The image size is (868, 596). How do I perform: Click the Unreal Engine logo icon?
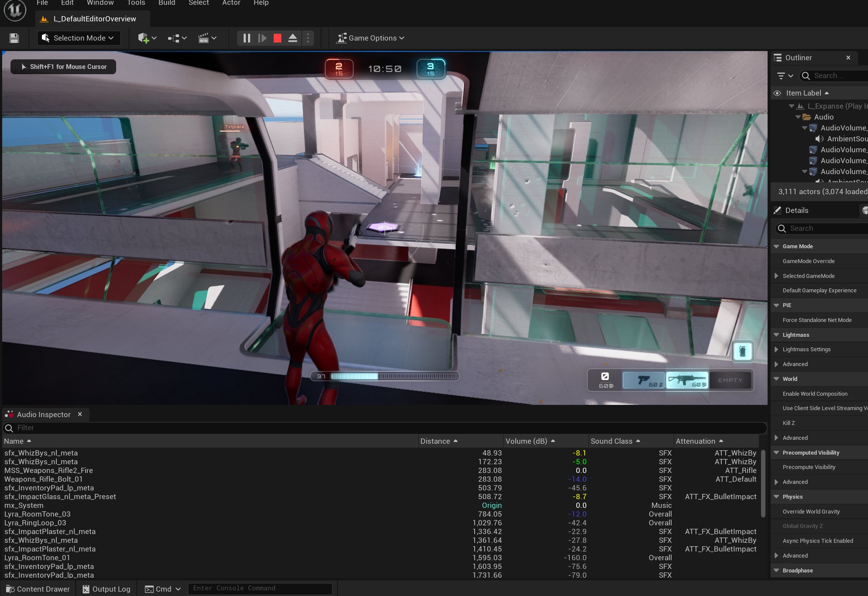pos(15,10)
